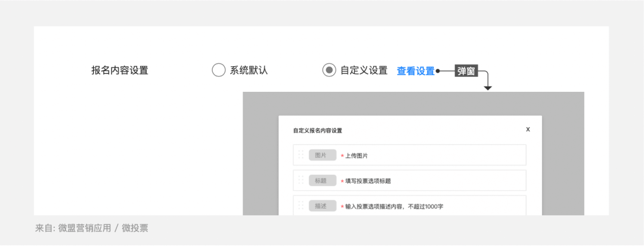644x247 pixels.
Task: Click the drag handle of 标题 row
Action: pos(301,180)
